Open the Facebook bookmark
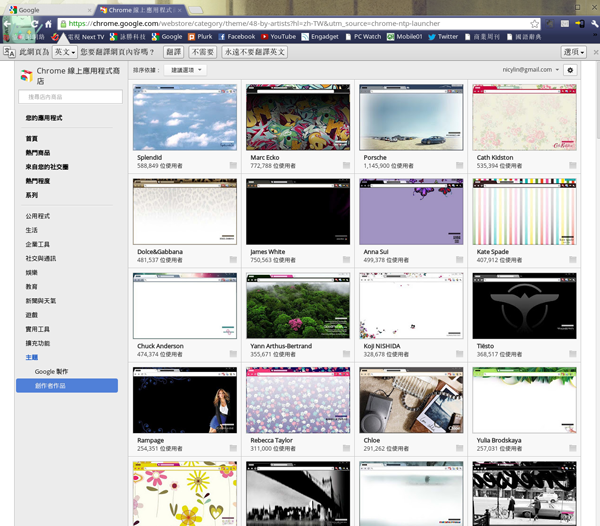 237,37
